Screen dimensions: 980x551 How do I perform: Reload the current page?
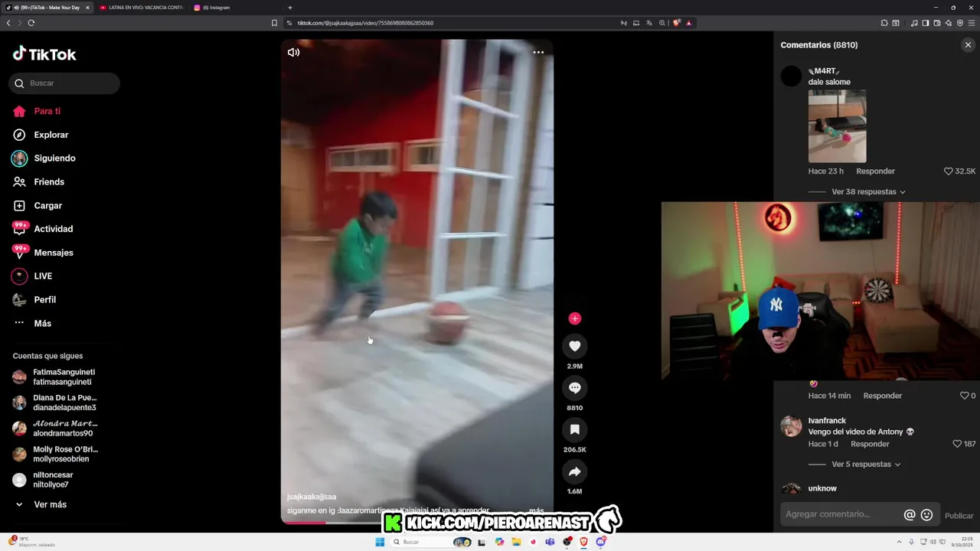(x=31, y=23)
